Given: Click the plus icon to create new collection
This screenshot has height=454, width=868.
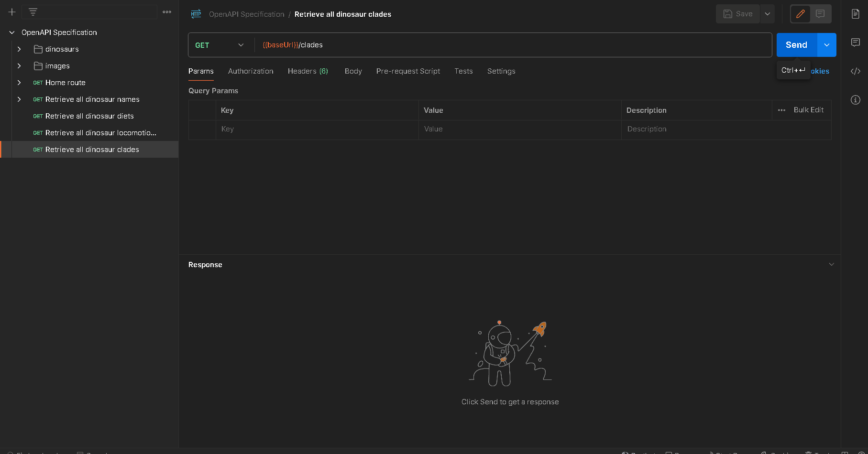Looking at the screenshot, I should tap(12, 12).
